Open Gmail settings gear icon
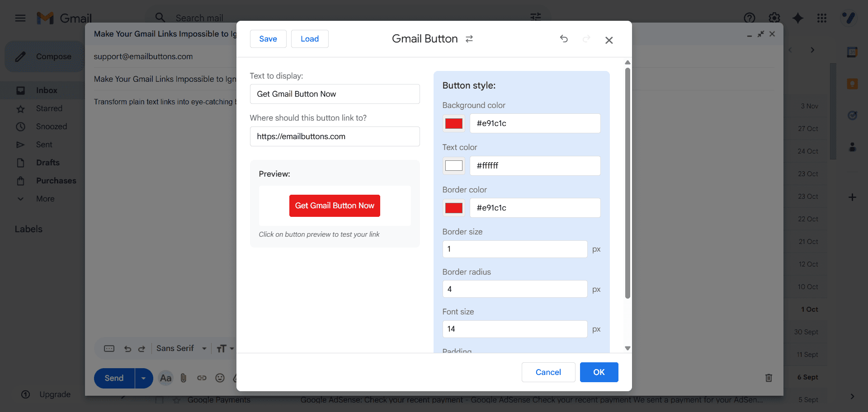 point(774,18)
